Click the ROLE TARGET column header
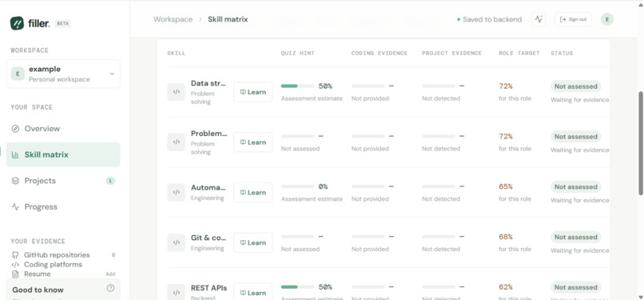644x300 pixels. [519, 54]
